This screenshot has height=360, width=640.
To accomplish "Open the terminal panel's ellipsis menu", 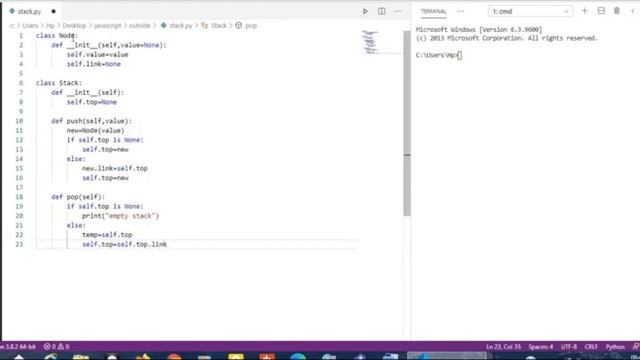I will [x=461, y=11].
